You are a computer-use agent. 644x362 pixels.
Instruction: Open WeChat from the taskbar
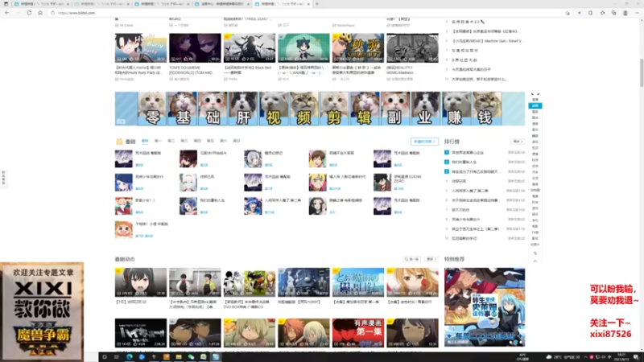[x=191, y=357]
